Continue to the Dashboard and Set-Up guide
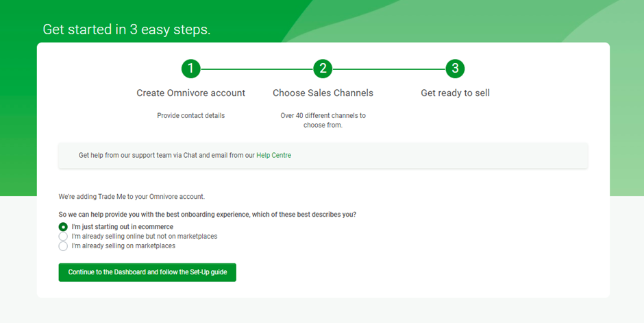The width and height of the screenshot is (644, 323). (x=147, y=272)
